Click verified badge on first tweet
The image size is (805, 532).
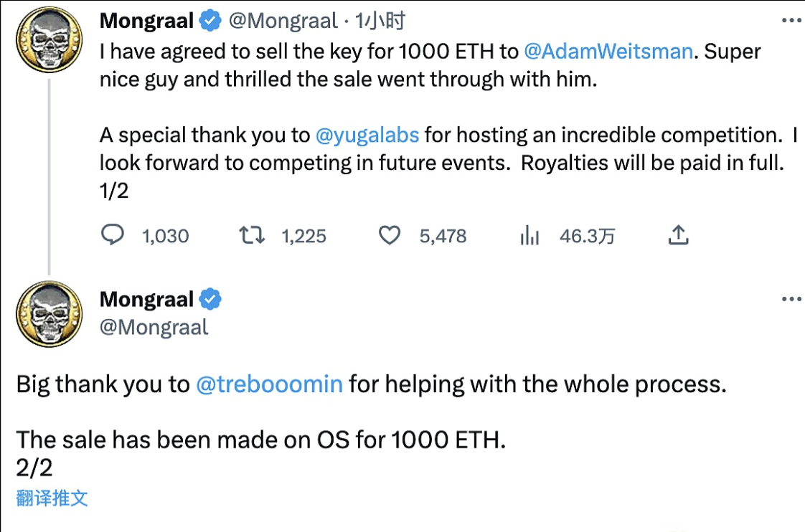click(x=210, y=22)
